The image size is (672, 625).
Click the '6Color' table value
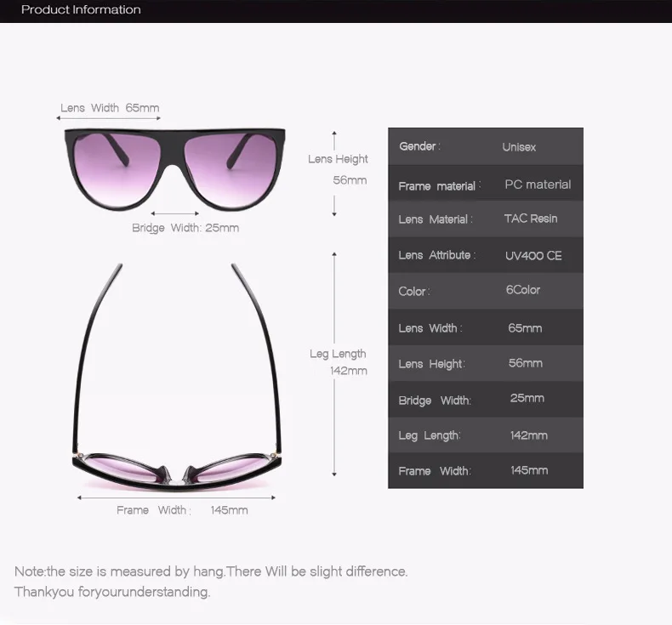pyautogui.click(x=523, y=290)
